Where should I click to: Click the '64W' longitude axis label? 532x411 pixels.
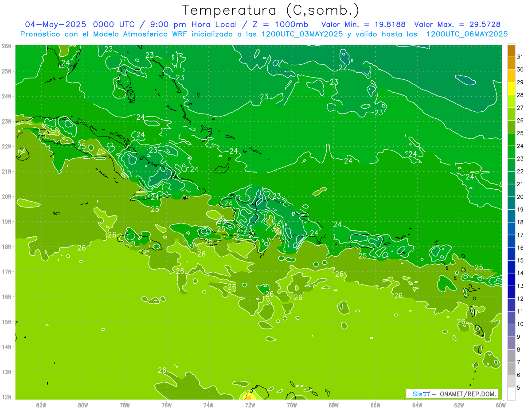coord(417,405)
